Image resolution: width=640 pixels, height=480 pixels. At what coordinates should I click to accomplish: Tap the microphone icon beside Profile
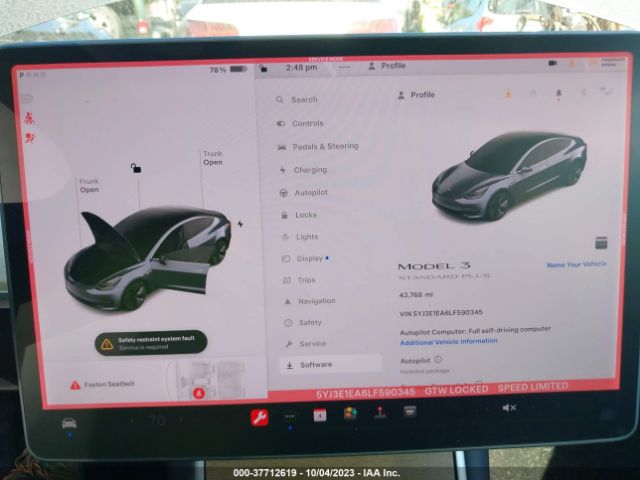click(x=559, y=94)
